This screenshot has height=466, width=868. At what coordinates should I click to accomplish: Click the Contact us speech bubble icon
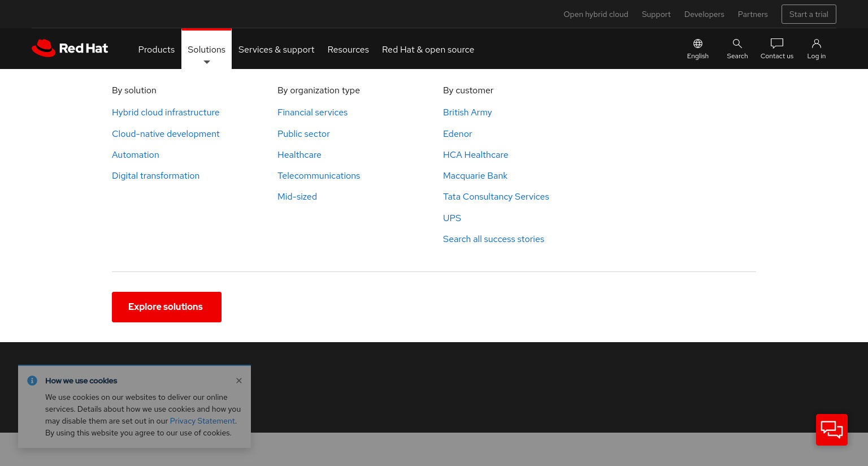pos(777,44)
